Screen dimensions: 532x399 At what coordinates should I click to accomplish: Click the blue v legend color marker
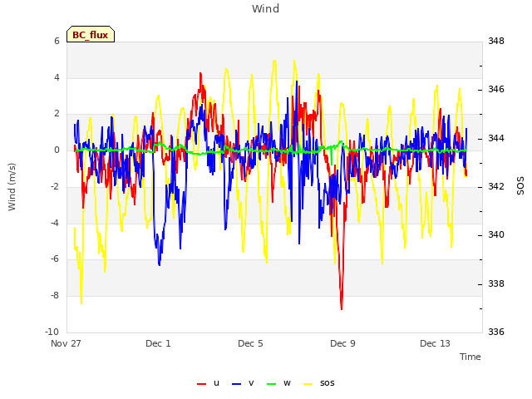point(236,384)
